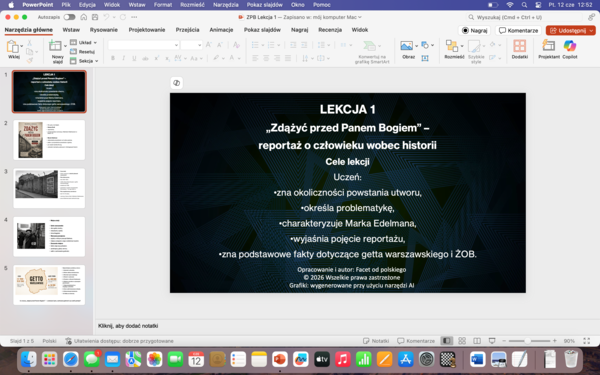
Task: Click the Udostępnij share button
Action: click(567, 31)
